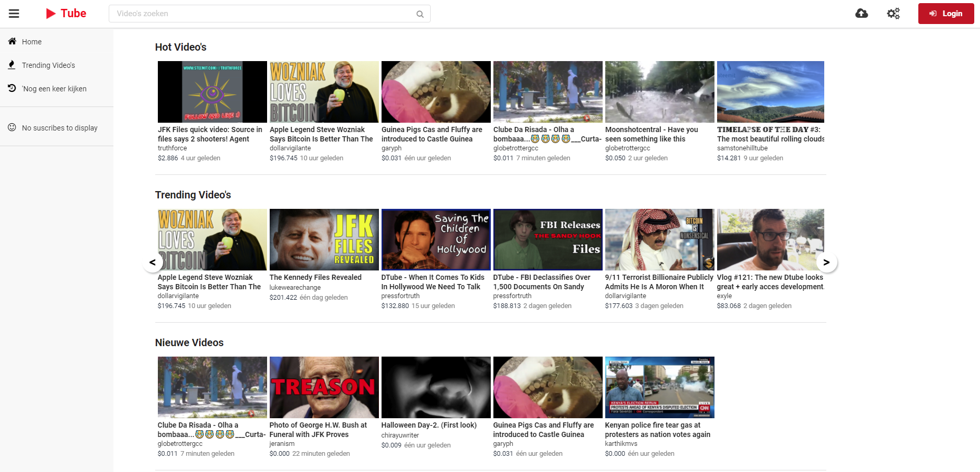Click the smiley icon beside No subscribes
Viewport: 980px width, 472px height.
(12, 127)
